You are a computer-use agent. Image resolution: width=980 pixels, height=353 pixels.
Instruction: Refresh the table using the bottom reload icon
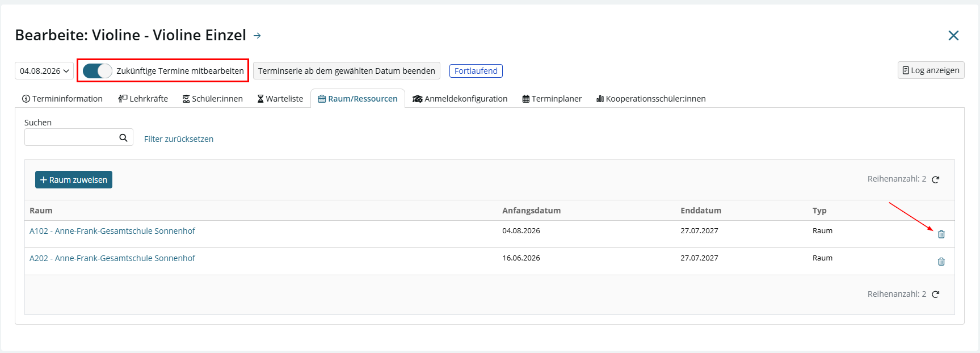pyautogui.click(x=936, y=295)
